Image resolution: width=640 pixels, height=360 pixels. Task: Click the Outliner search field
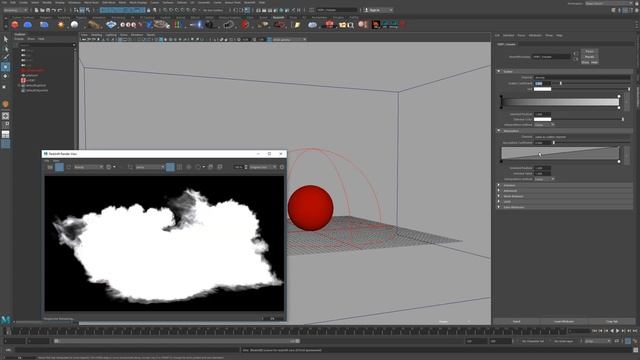pos(45,44)
